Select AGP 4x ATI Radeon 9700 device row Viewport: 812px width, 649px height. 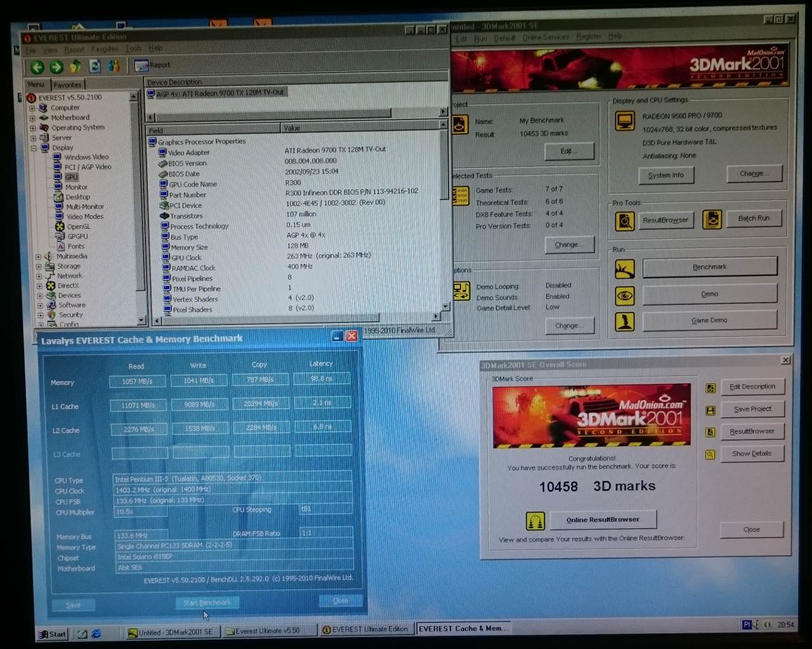220,93
